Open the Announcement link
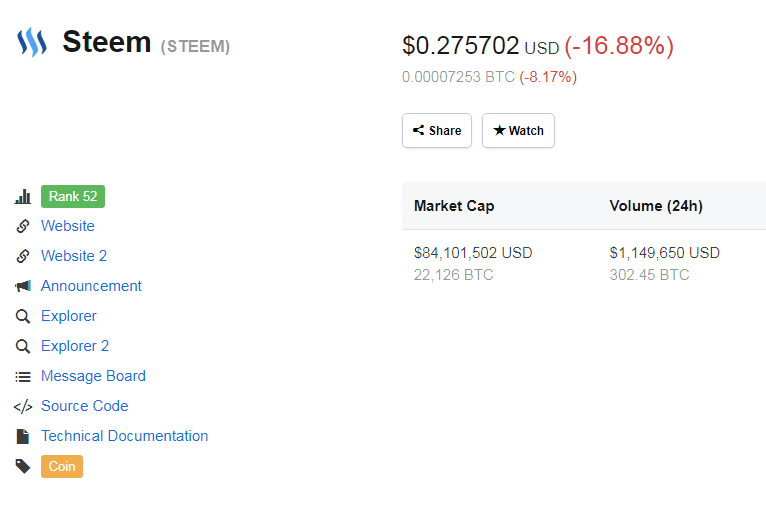Screen dimensions: 766x521 (x=91, y=286)
